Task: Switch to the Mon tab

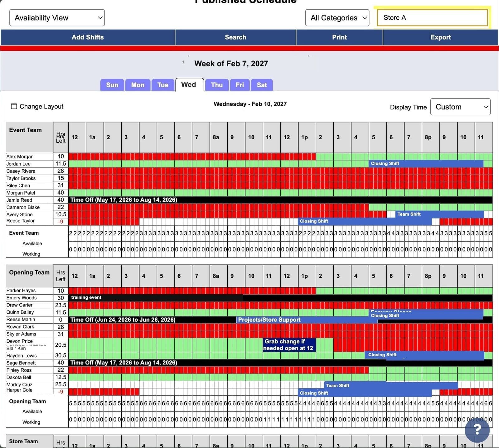Action: pyautogui.click(x=138, y=85)
